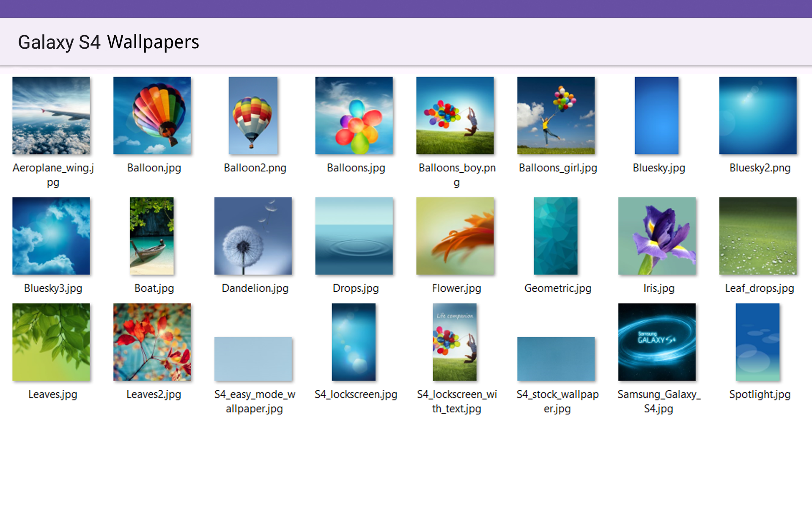Screen dimensions: 812x508
Task: Click the S4_lockscreen.jpg file name label
Action: click(x=356, y=395)
